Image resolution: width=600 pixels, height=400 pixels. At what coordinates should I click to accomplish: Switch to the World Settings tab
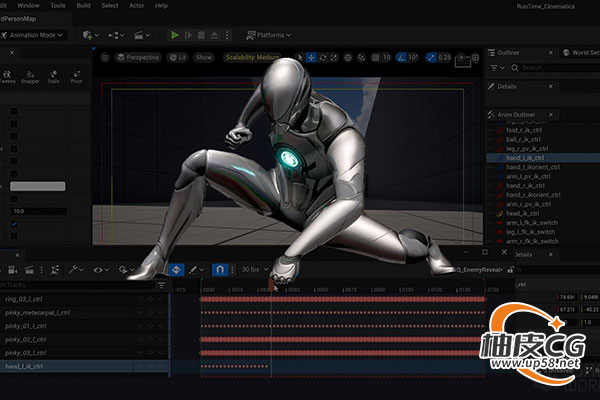(581, 53)
